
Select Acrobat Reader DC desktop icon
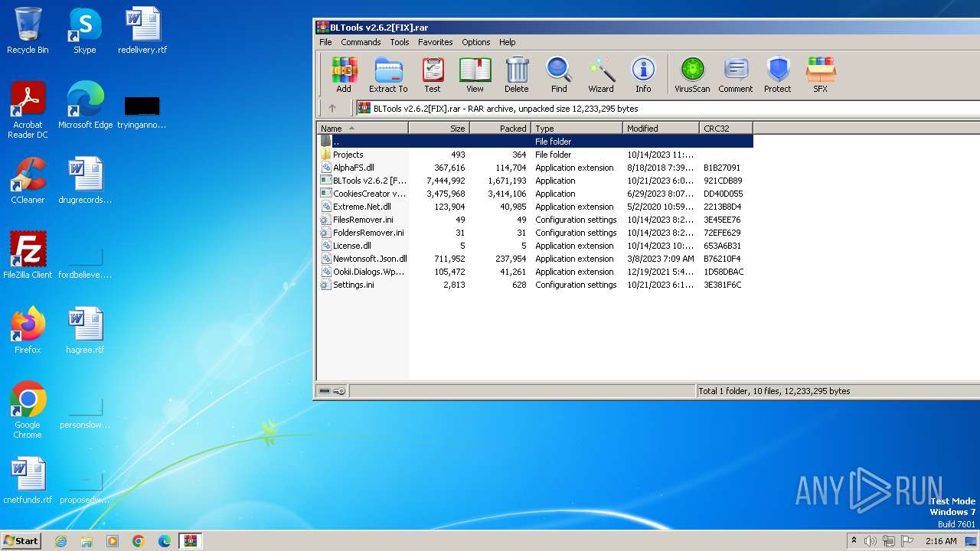coord(28,110)
